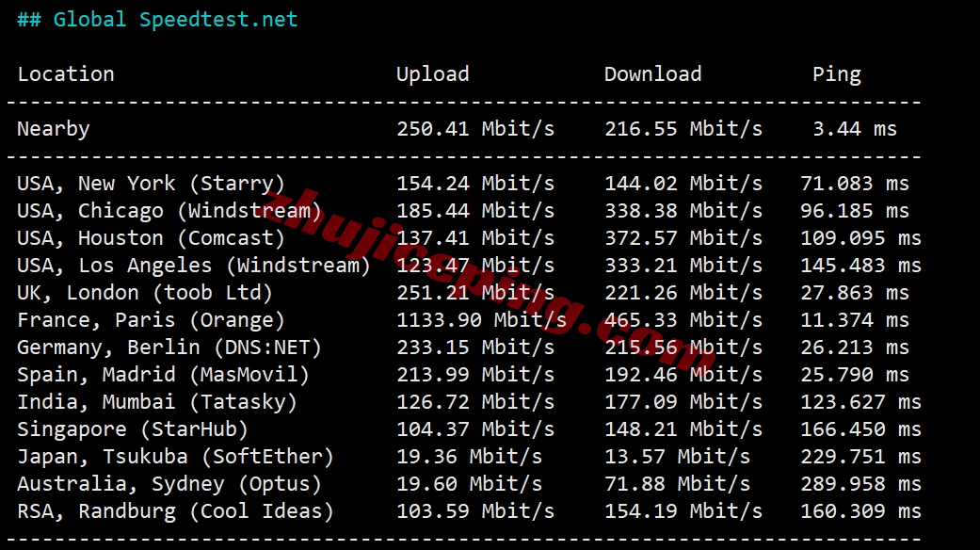Click the USA, New York (Starry) entry
The image size is (980, 550).
151,184
